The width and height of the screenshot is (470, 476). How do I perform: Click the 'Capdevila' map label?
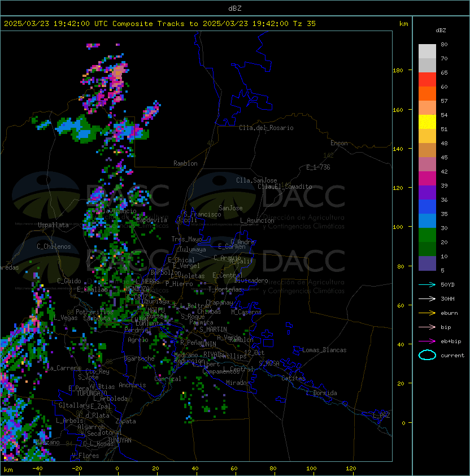point(152,220)
